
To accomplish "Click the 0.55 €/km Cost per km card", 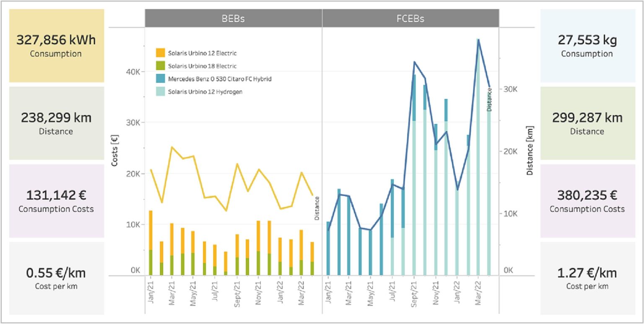I will [57, 278].
